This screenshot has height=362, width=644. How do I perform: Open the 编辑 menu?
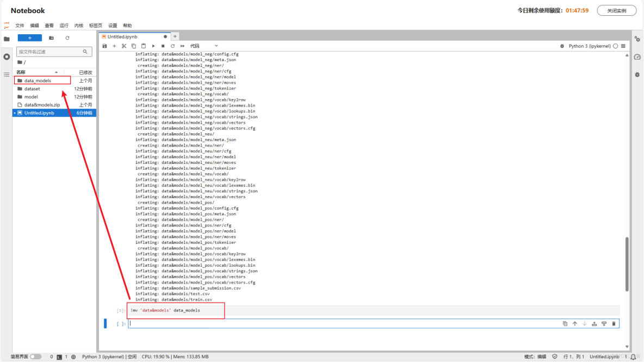pyautogui.click(x=34, y=26)
